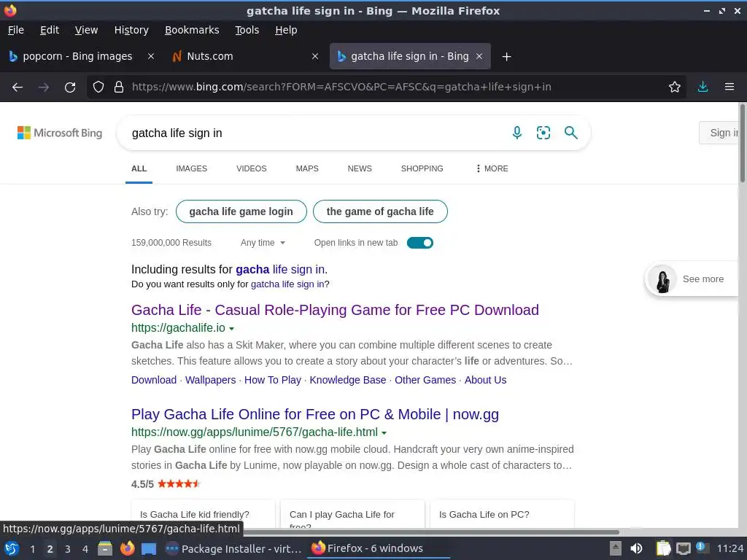This screenshot has height=560, width=747.
Task: Open the volume control in tray
Action: (x=636, y=548)
